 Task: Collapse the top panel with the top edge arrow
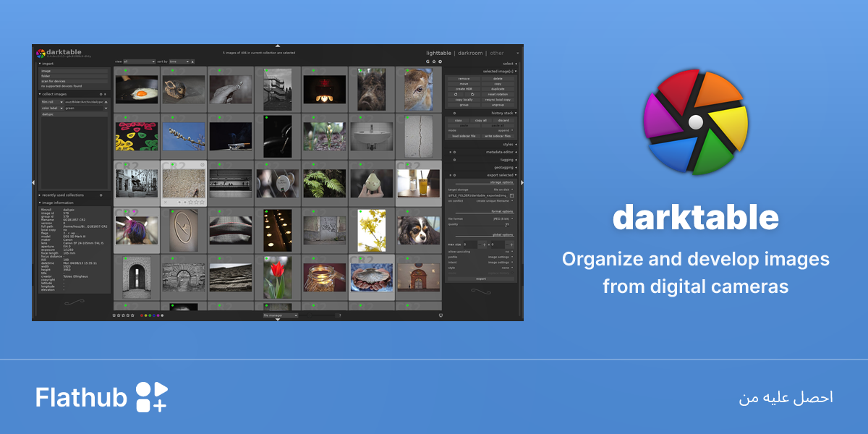click(278, 46)
